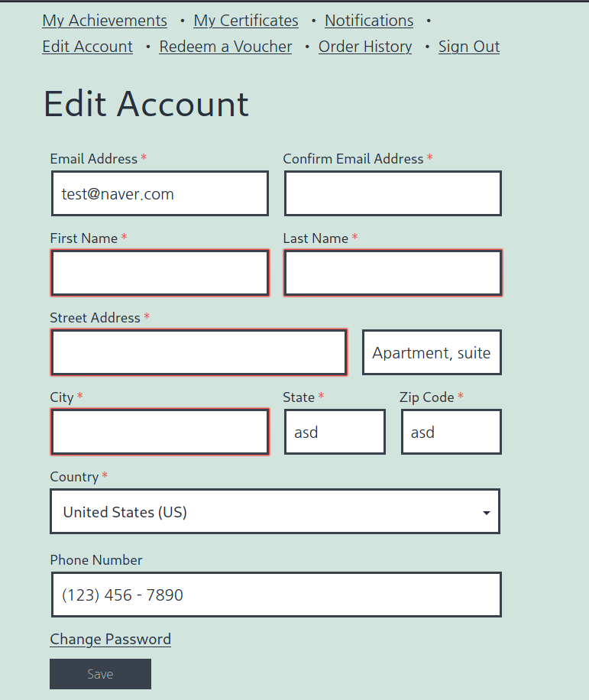Screen dimensions: 589x700
Task: Select the First Name input
Action: tap(160, 273)
